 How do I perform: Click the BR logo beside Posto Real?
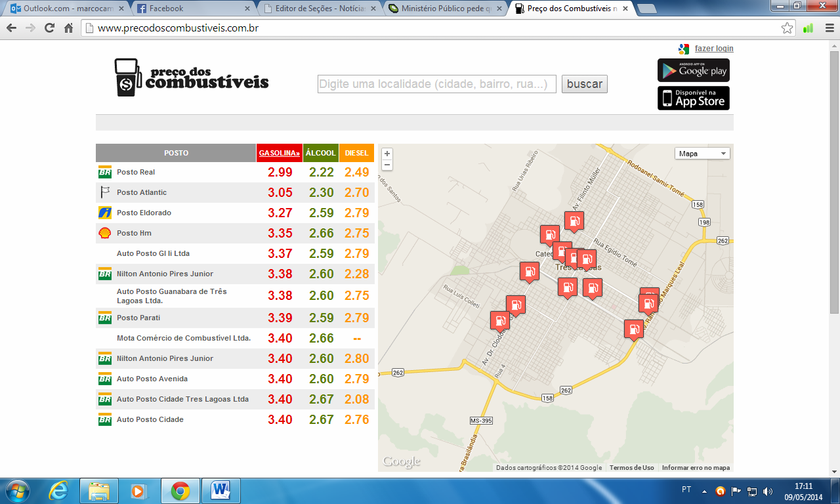(x=104, y=172)
